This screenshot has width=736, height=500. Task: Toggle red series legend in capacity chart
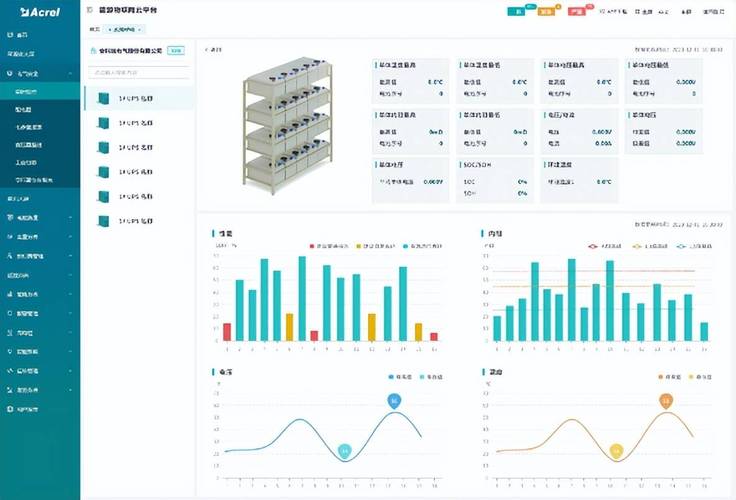coord(329,246)
